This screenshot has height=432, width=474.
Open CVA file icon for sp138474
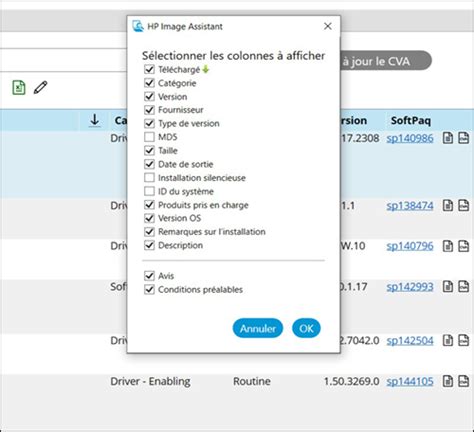(x=464, y=206)
